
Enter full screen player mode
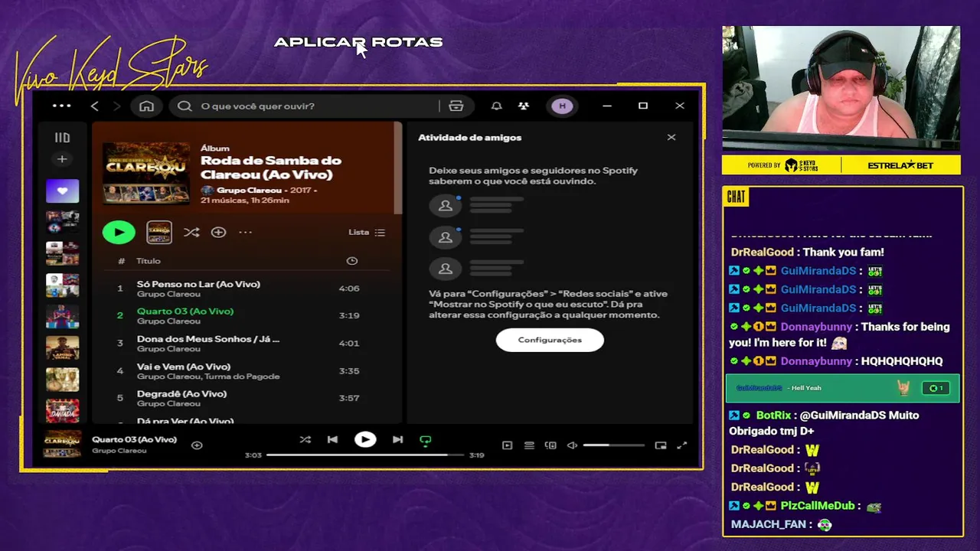pyautogui.click(x=682, y=445)
